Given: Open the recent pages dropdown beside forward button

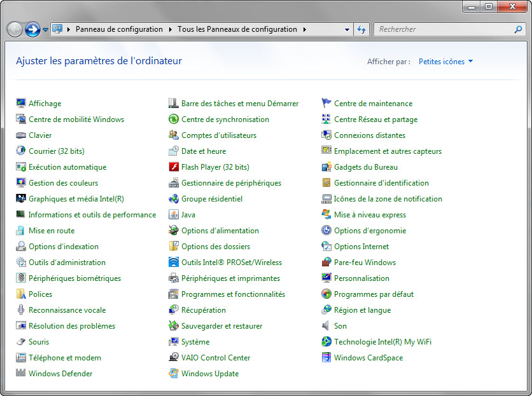Looking at the screenshot, I should 45,30.
